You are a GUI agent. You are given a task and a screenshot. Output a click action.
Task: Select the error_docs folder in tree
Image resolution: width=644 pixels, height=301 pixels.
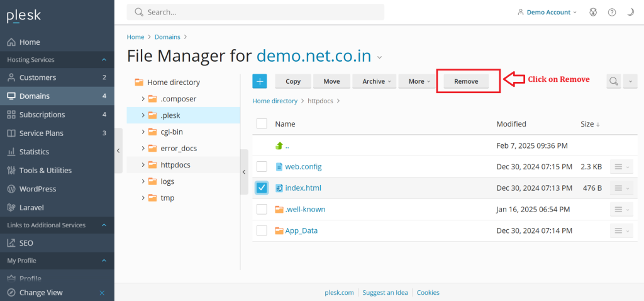[x=179, y=148]
